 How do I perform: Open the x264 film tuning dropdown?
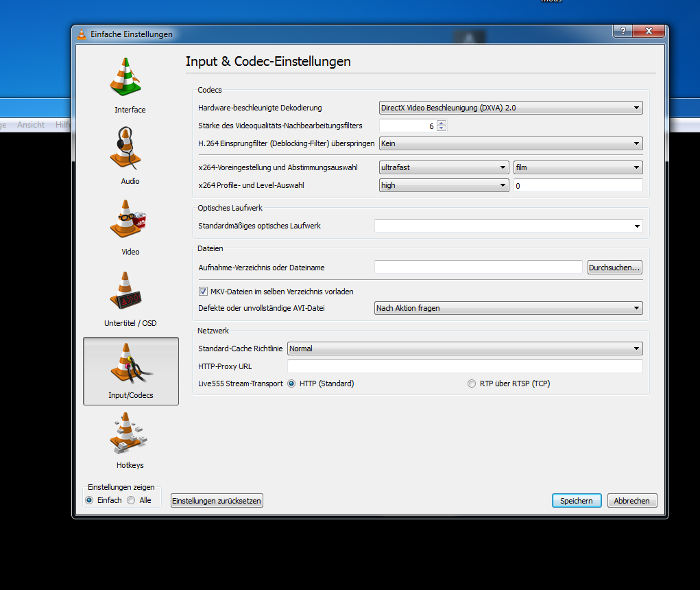578,167
